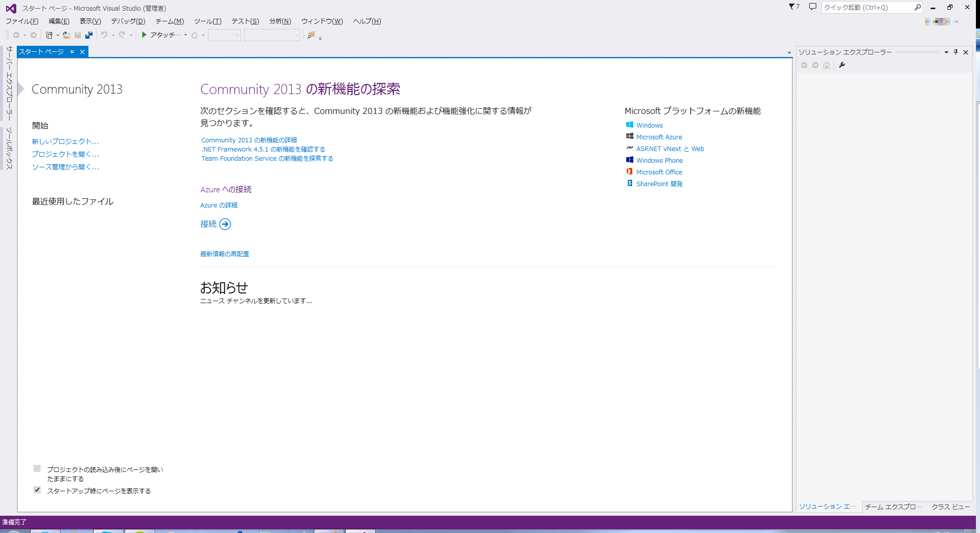Close the Solution Explorer panel
The image size is (980, 533).
point(966,52)
